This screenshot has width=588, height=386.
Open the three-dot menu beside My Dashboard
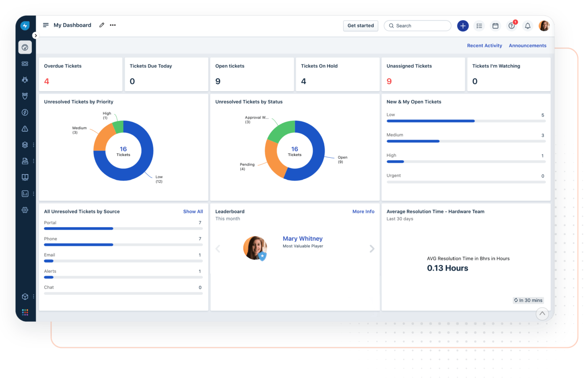[113, 25]
